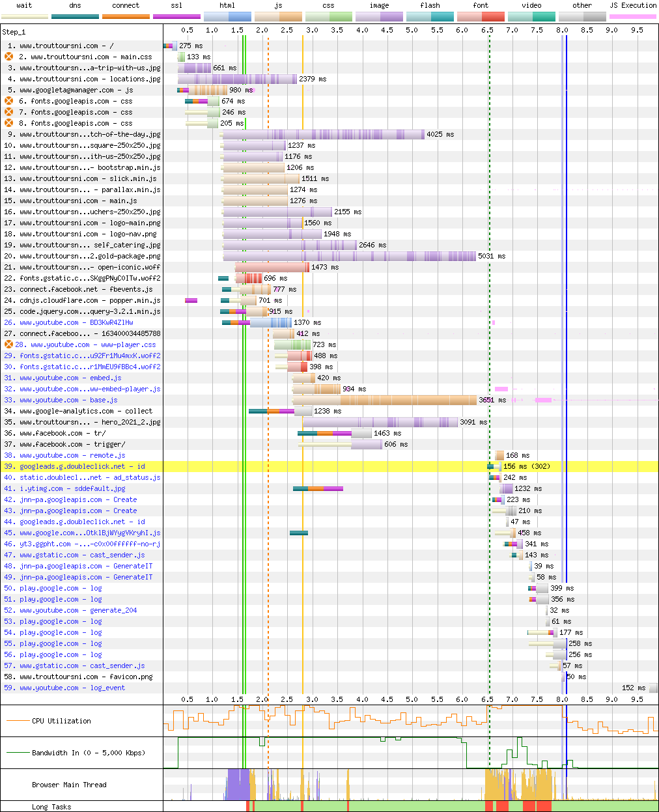The width and height of the screenshot is (659, 812).
Task: Click the 156 ms (302) timing label
Action: click(527, 466)
